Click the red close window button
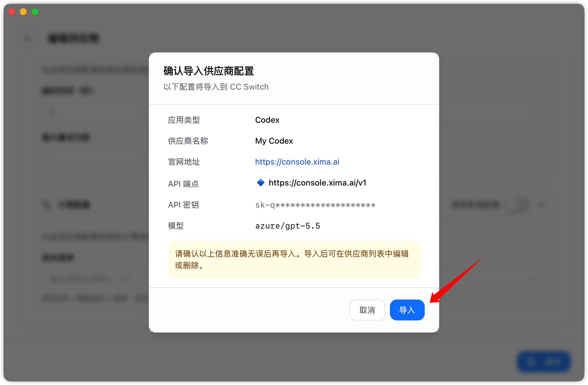Image resolution: width=588 pixels, height=385 pixels. pyautogui.click(x=12, y=12)
